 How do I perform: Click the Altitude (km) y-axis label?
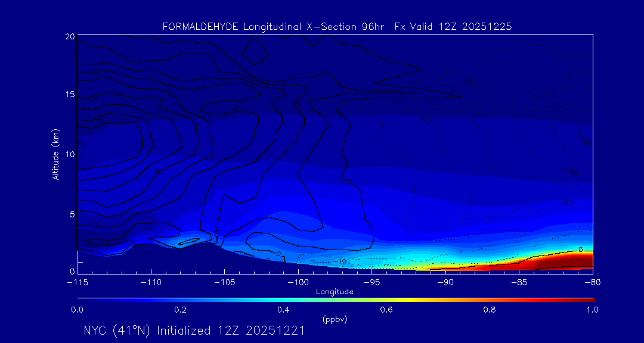click(x=55, y=154)
